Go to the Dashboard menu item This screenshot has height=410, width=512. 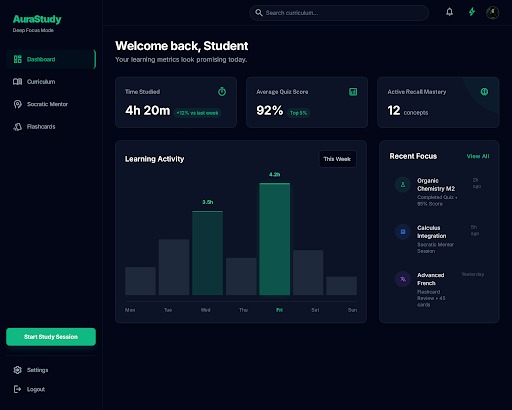(x=51, y=59)
